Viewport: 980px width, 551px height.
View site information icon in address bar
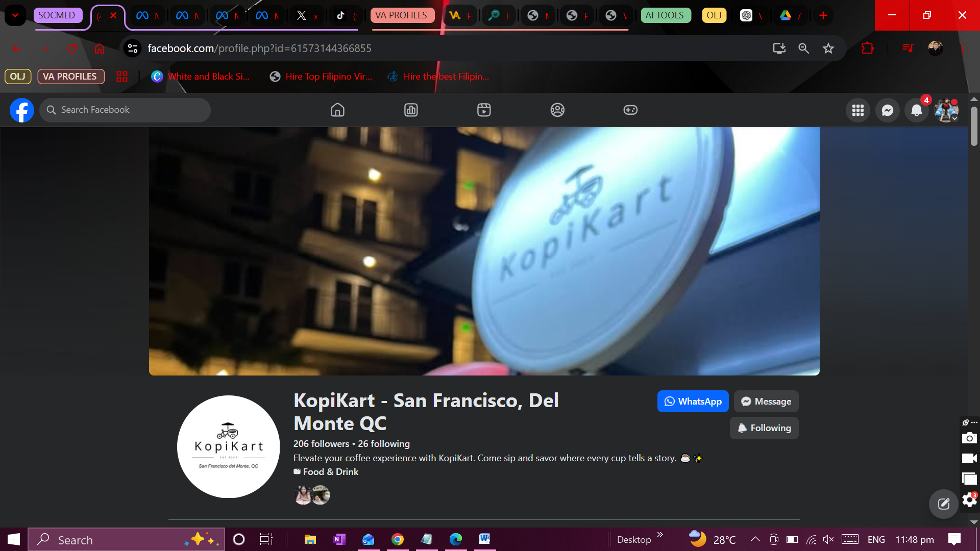pyautogui.click(x=133, y=48)
